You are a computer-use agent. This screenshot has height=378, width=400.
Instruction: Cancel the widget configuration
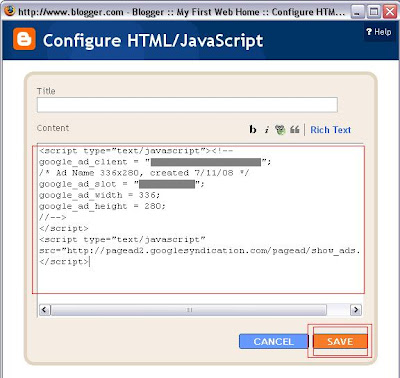click(x=273, y=342)
